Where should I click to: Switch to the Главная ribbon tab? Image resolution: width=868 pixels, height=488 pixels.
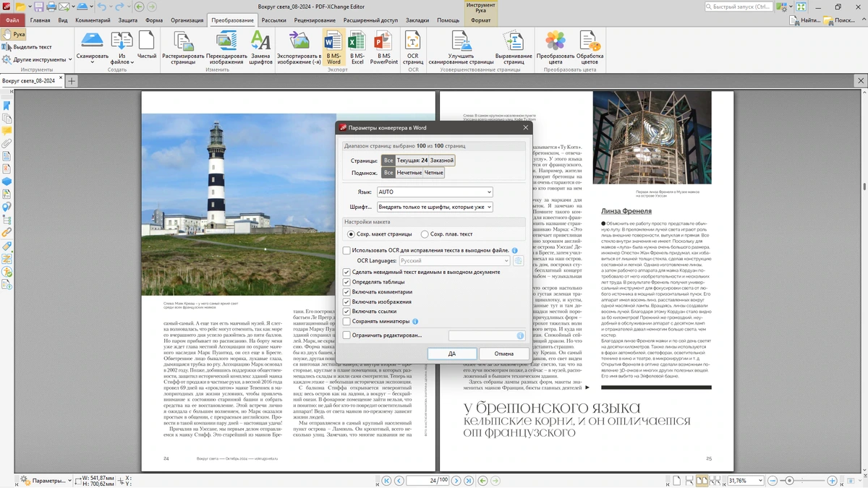41,20
